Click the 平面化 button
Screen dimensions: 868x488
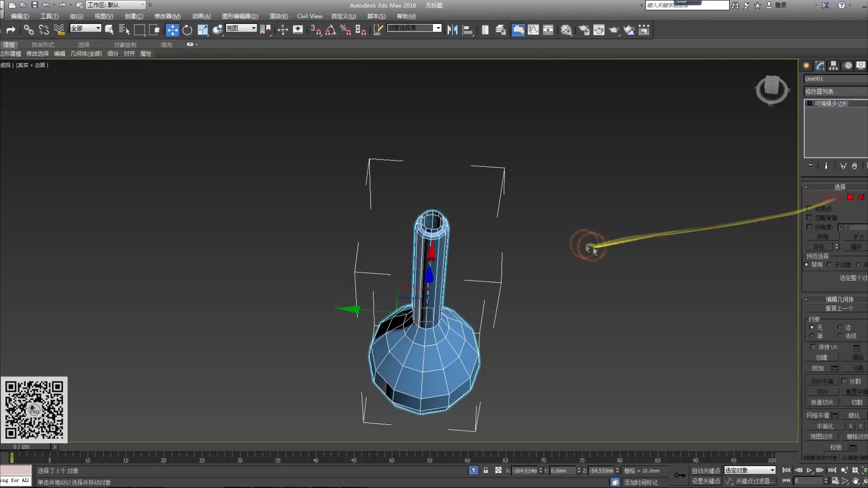(825, 426)
